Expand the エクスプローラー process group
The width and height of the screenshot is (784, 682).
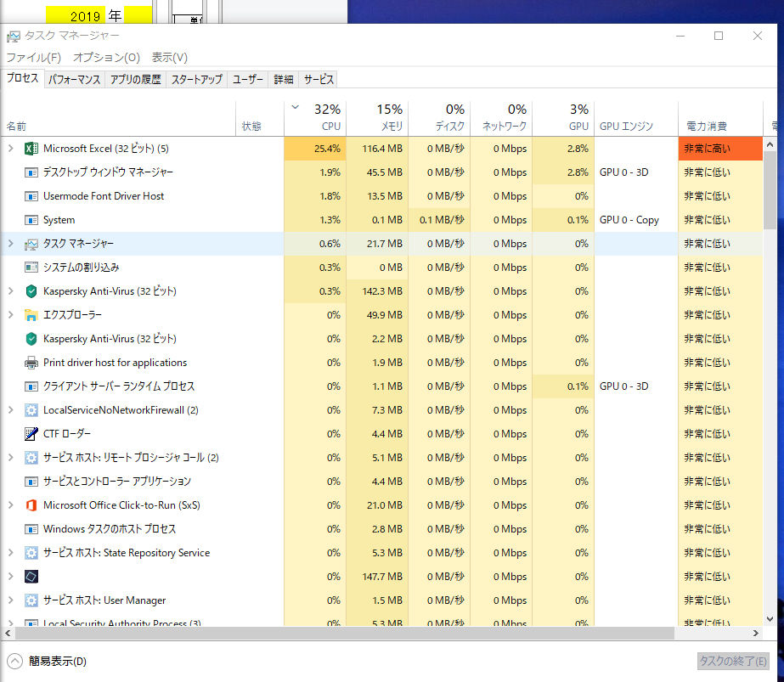click(10, 315)
